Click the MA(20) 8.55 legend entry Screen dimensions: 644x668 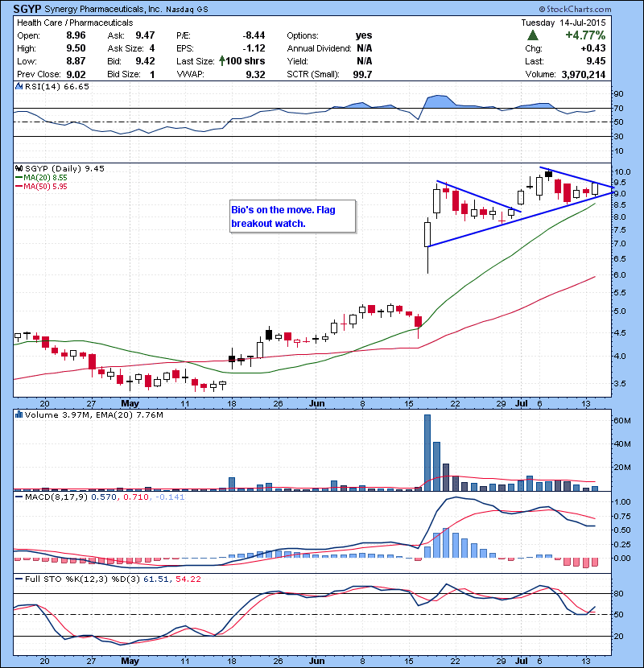pos(41,178)
